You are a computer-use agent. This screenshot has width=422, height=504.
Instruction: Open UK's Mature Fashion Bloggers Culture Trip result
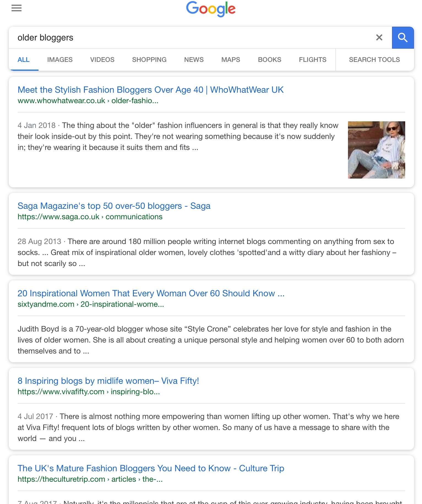click(151, 469)
